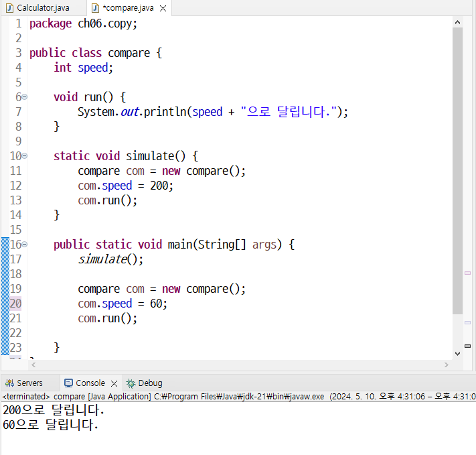476x455 pixels.
Task: Click the middle overview ruler annotation marker
Action: pyautogui.click(x=467, y=322)
